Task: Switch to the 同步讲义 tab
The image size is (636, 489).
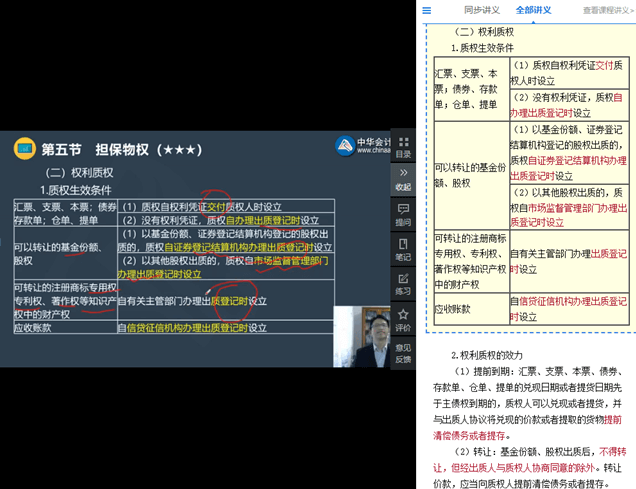Action: (x=481, y=10)
